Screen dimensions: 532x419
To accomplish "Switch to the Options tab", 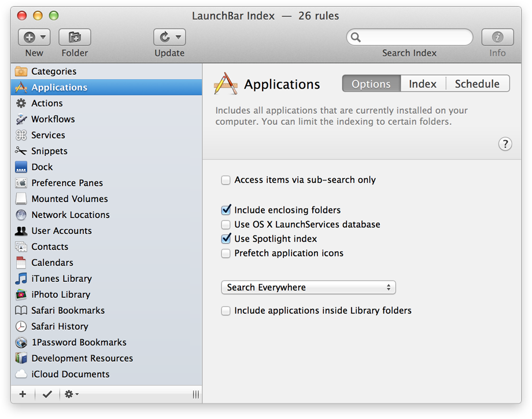I will pos(371,83).
